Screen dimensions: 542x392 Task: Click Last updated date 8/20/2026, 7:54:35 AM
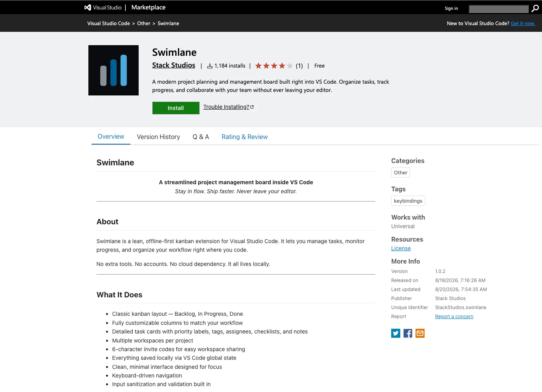point(461,289)
